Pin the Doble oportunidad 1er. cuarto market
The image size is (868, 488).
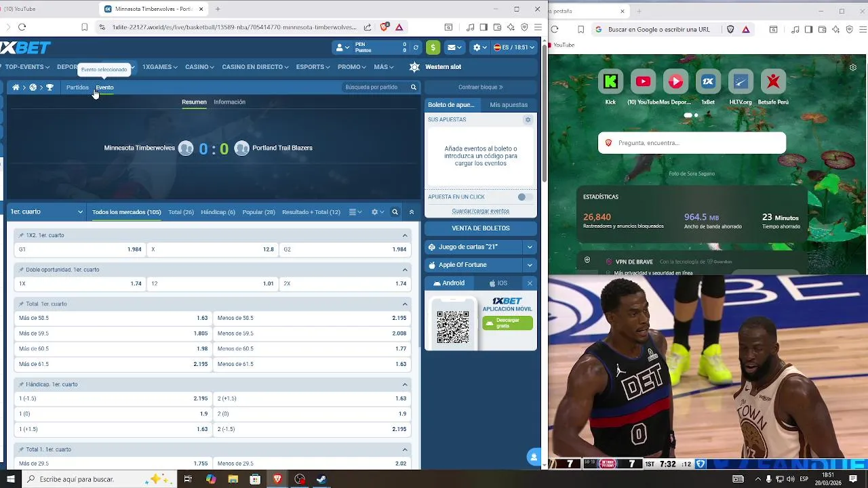(x=22, y=270)
